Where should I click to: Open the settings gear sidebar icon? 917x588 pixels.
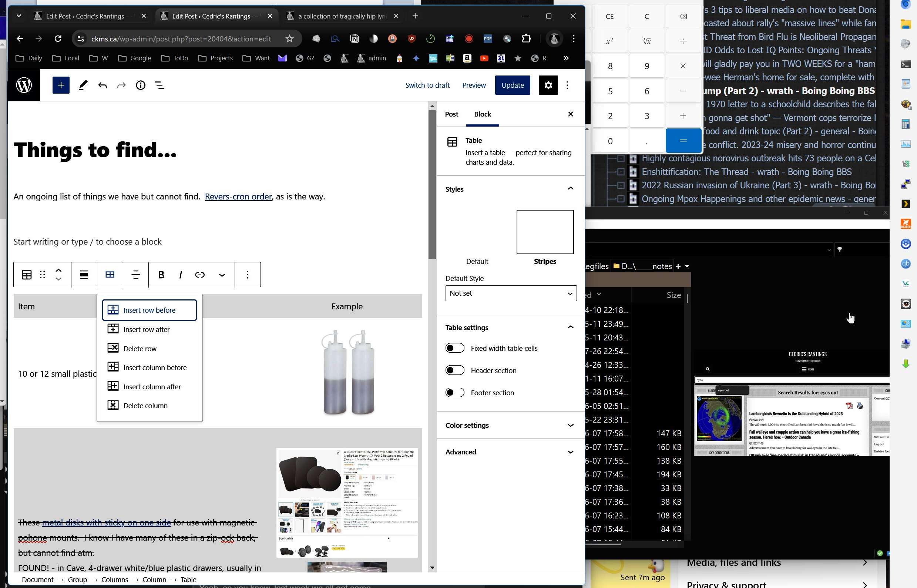point(548,85)
